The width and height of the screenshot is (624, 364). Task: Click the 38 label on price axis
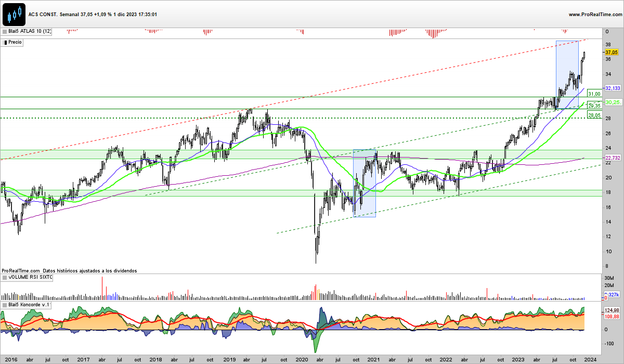(x=608, y=45)
